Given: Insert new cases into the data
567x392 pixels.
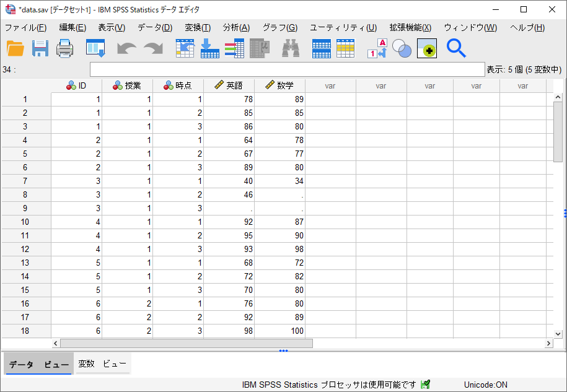Looking at the screenshot, I should click(321, 48).
